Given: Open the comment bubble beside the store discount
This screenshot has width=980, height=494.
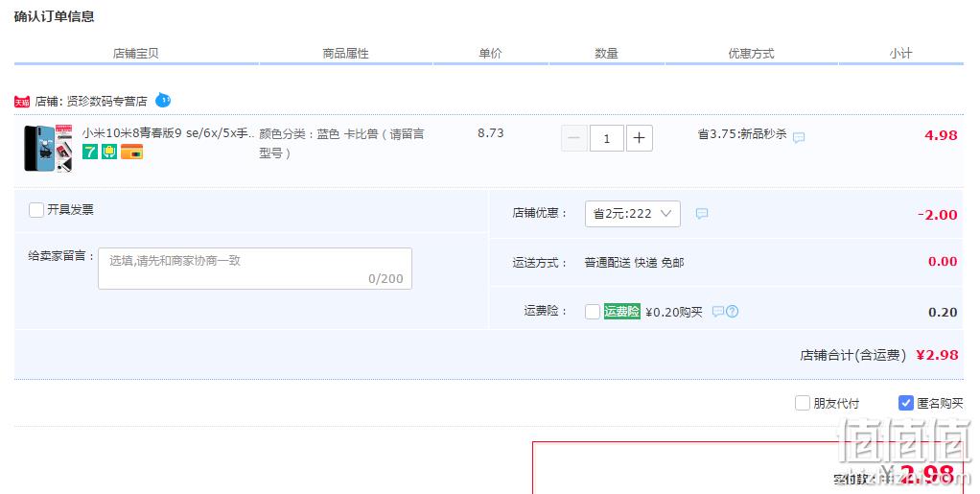Looking at the screenshot, I should [702, 214].
